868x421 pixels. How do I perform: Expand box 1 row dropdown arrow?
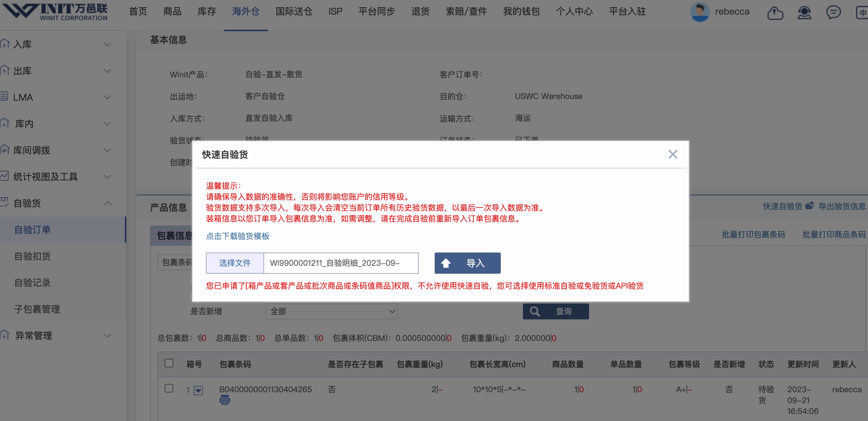point(198,391)
